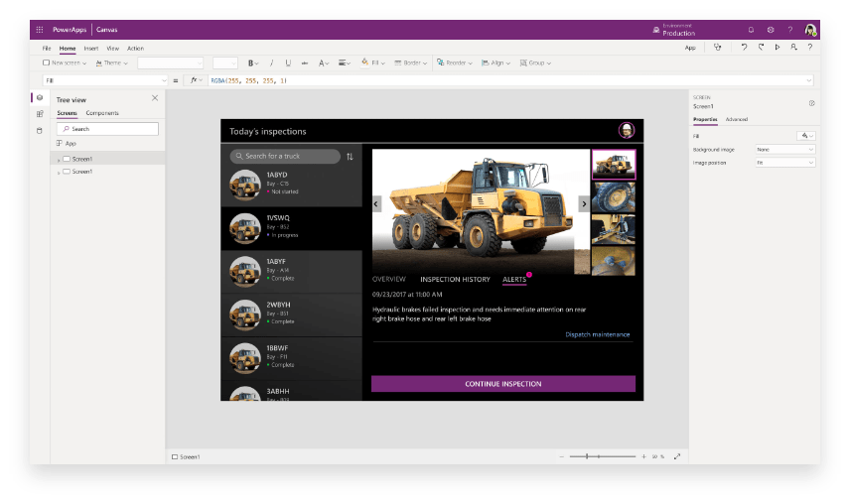Show the previous truck image with left arrow
This screenshot has width=850, height=504.
[x=376, y=204]
